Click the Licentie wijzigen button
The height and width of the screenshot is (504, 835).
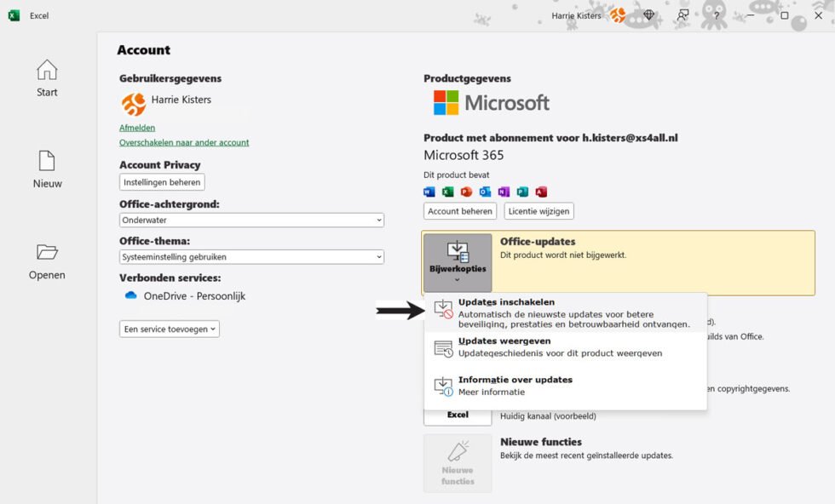point(538,210)
